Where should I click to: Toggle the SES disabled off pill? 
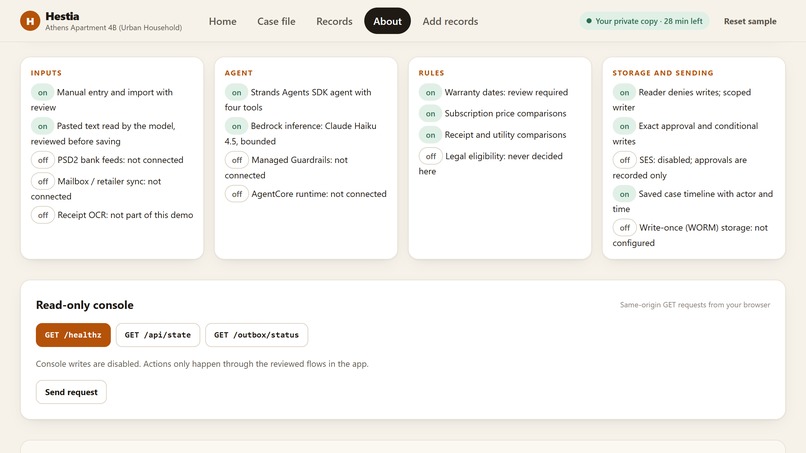tap(625, 160)
